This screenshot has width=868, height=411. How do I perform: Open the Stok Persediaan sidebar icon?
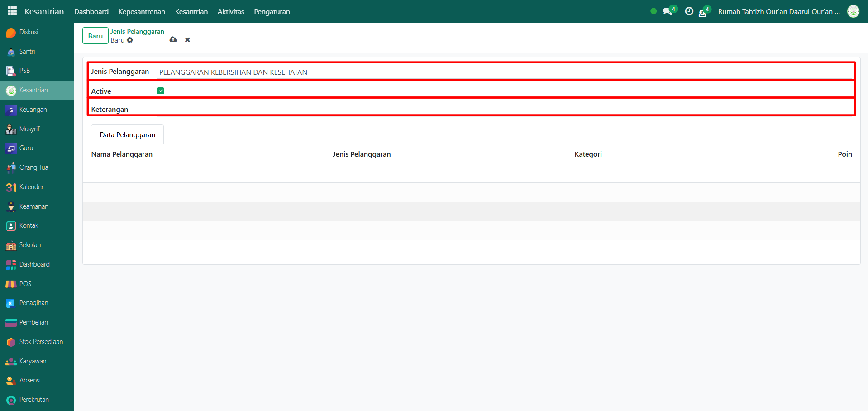point(11,342)
